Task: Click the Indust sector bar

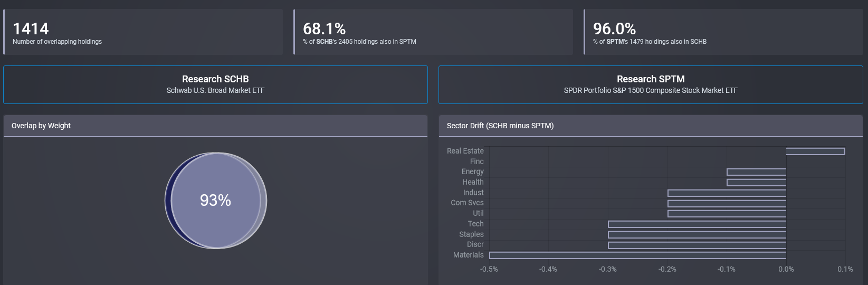Action: tap(727, 193)
